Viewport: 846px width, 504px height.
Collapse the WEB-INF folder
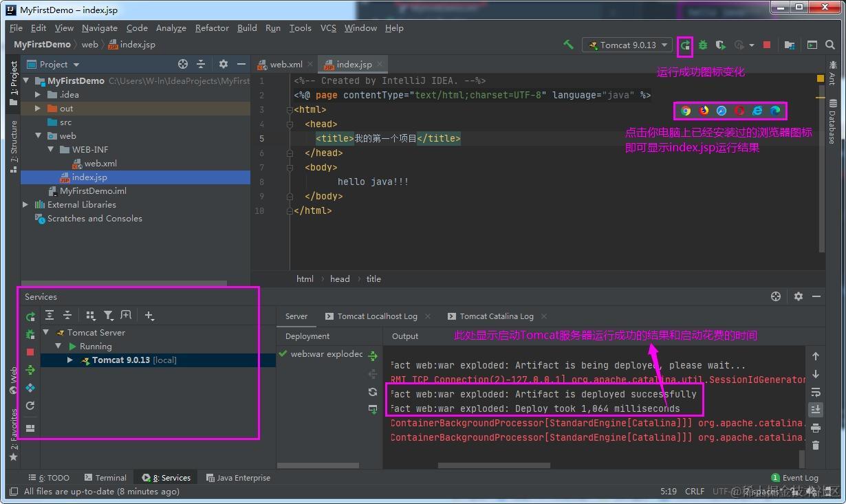tap(50, 149)
